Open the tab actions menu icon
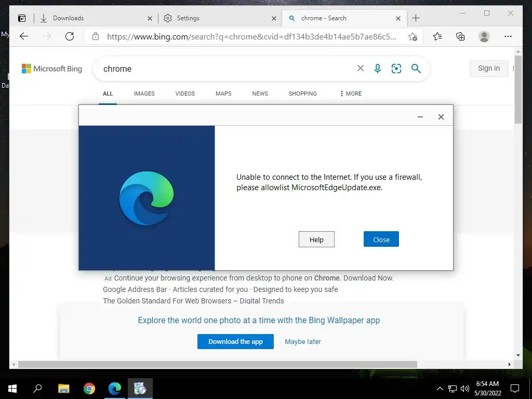532x399 pixels. pos(22,18)
